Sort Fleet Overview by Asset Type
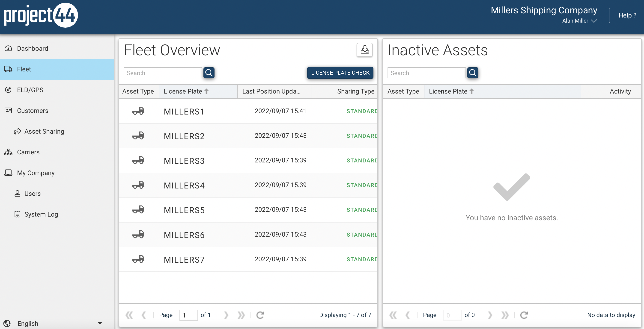Viewport: 644px width, 329px height. click(x=139, y=91)
